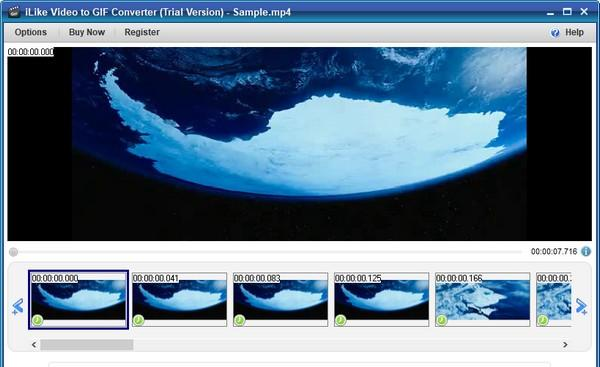The width and height of the screenshot is (600, 367).
Task: Close the iLike Video to GIF Converter window
Action: (x=584, y=12)
